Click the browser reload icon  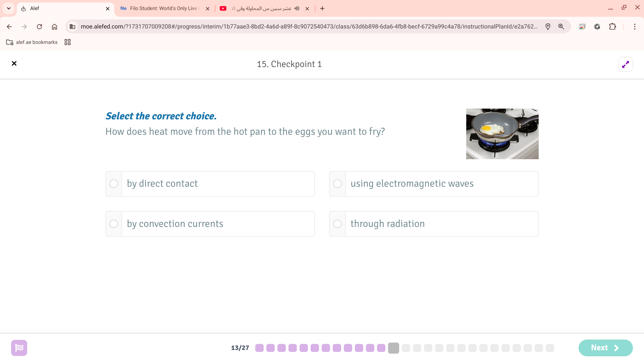click(x=39, y=26)
